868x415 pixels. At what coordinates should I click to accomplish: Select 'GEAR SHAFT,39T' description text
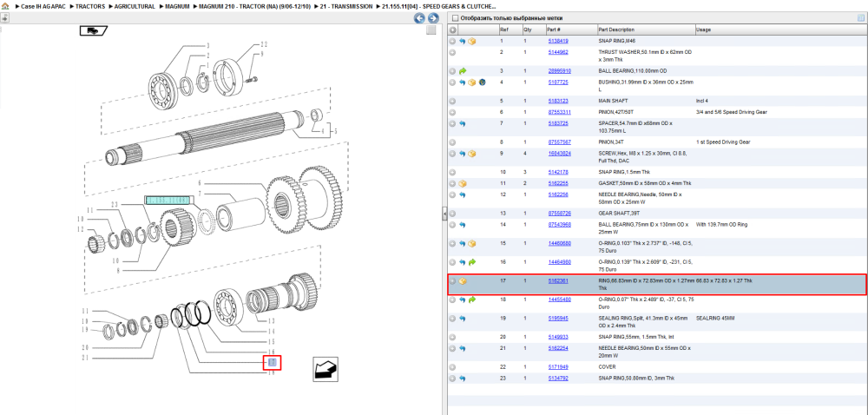click(618, 213)
